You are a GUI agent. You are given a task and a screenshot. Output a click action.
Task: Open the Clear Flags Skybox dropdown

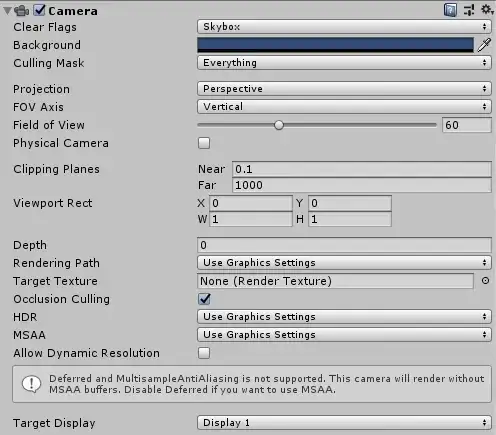click(344, 27)
